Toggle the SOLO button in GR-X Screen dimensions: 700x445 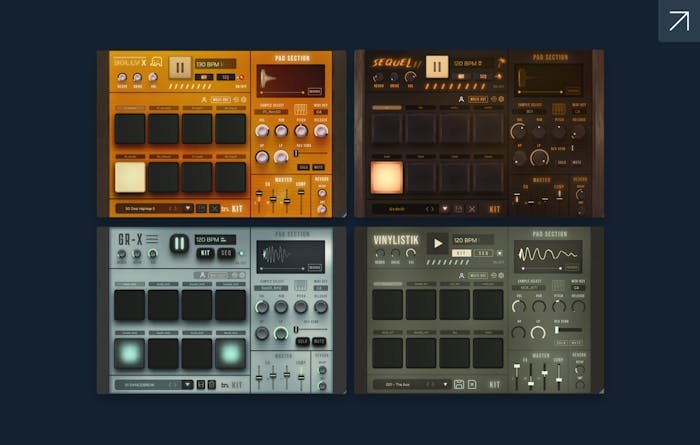pos(302,341)
